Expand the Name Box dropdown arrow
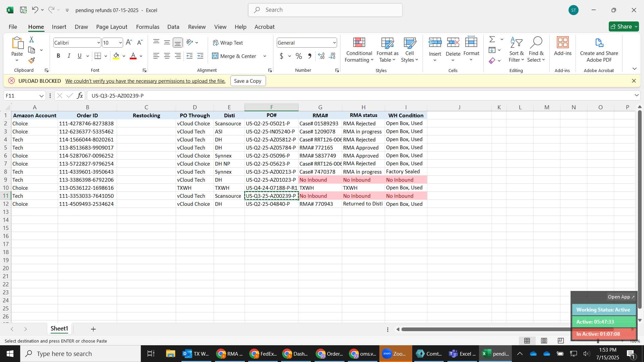The image size is (644, 362). click(42, 96)
